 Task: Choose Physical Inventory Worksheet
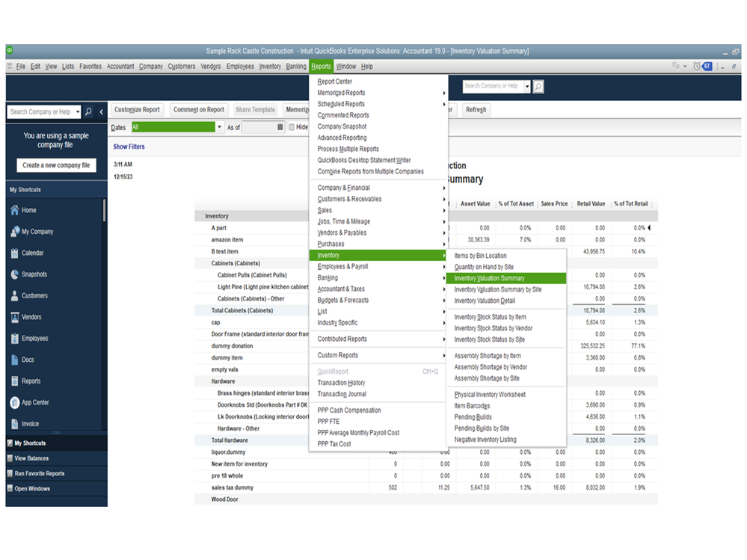pyautogui.click(x=506, y=394)
